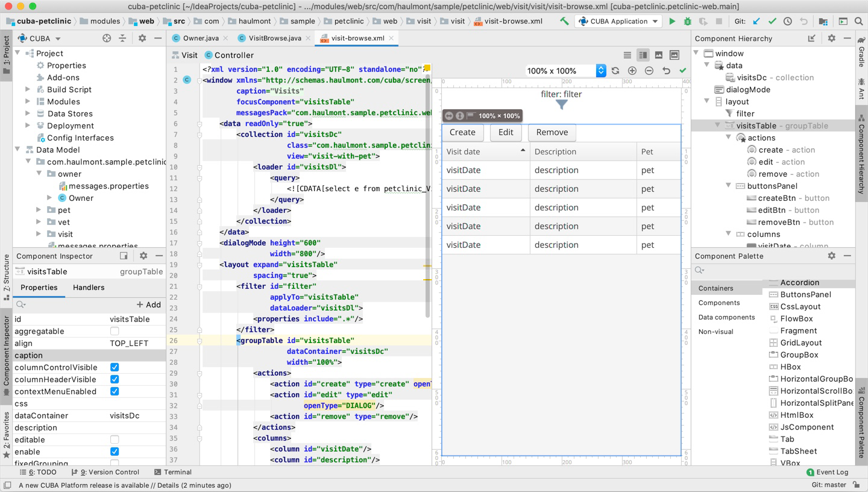Image resolution: width=868 pixels, height=492 pixels.
Task: Toggle the editable checkbox
Action: 115,440
